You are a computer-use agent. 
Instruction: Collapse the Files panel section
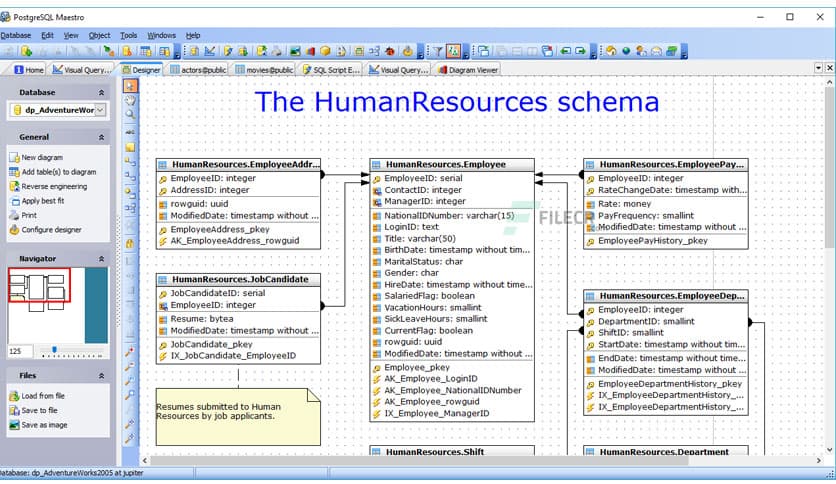pos(101,376)
